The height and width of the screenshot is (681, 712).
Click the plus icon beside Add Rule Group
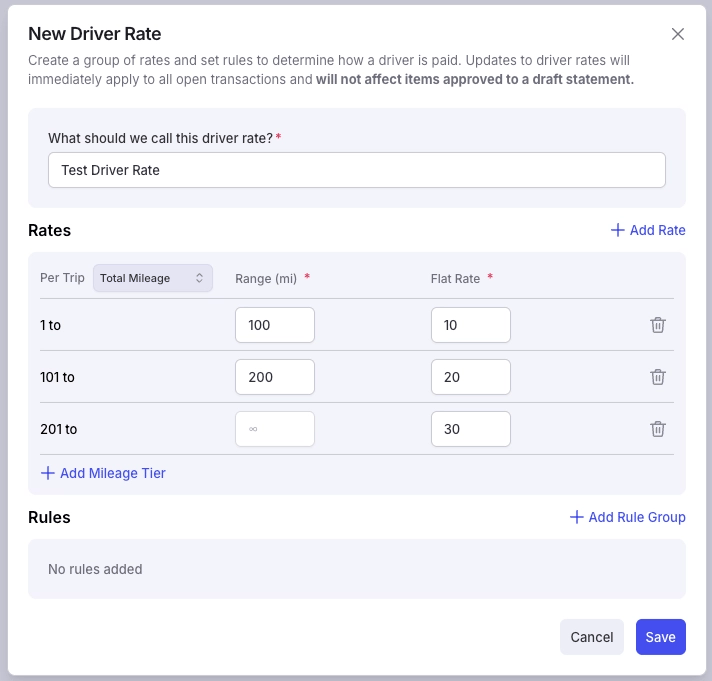click(x=577, y=517)
